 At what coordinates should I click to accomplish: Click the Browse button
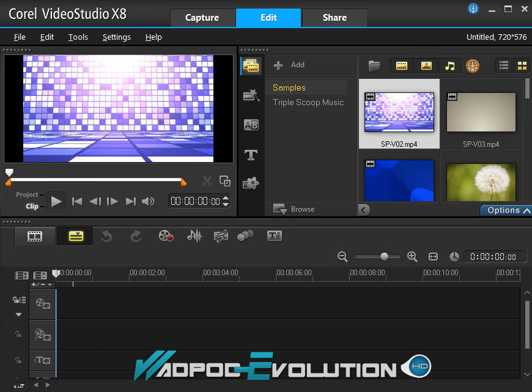click(x=294, y=209)
